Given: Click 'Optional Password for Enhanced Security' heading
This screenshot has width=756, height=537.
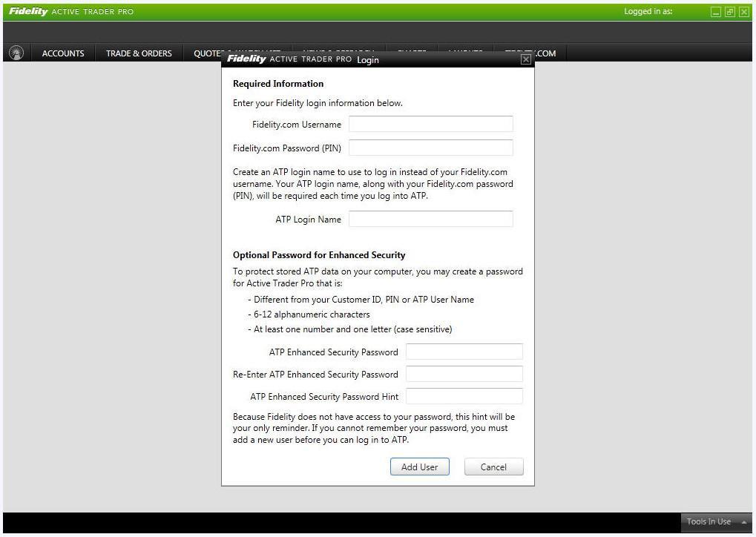Looking at the screenshot, I should coord(319,255).
